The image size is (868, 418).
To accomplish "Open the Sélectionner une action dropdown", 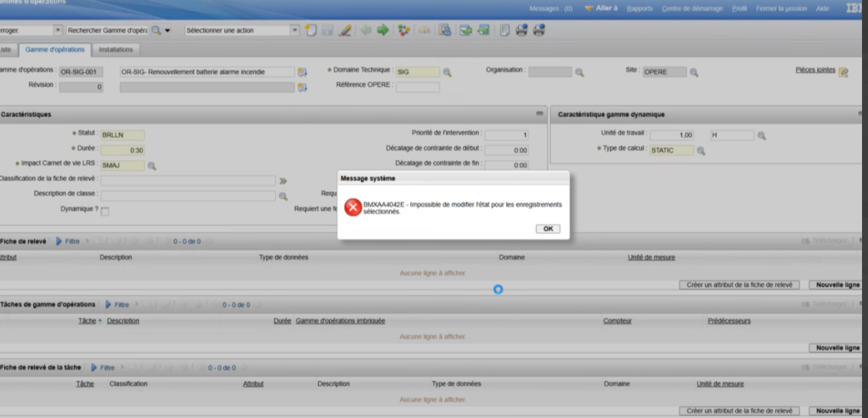I will 295,31.
